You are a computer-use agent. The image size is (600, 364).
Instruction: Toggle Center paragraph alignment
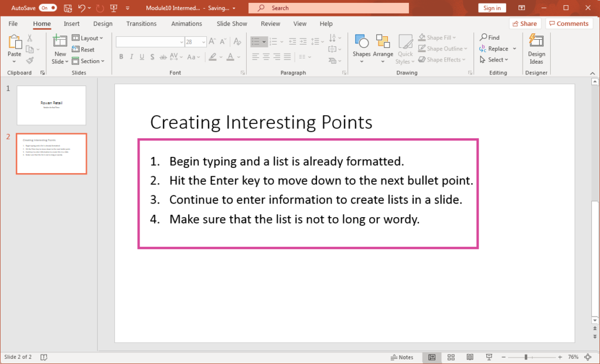point(266,57)
